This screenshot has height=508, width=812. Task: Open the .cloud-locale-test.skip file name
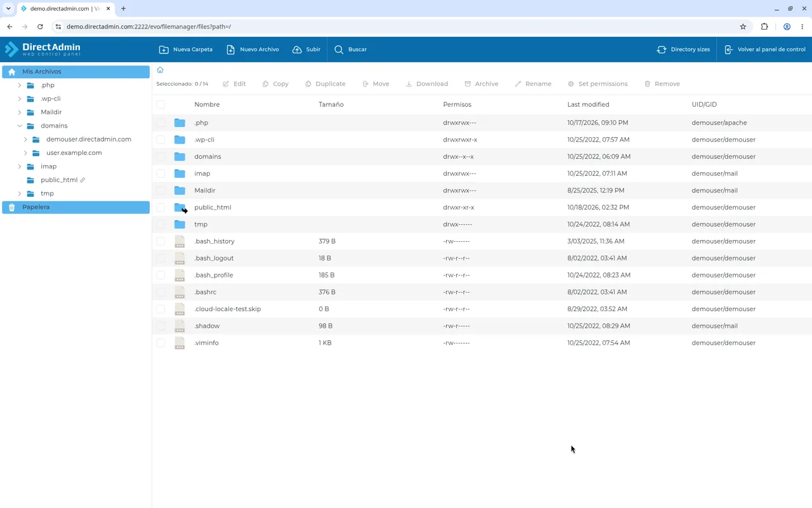(x=228, y=309)
